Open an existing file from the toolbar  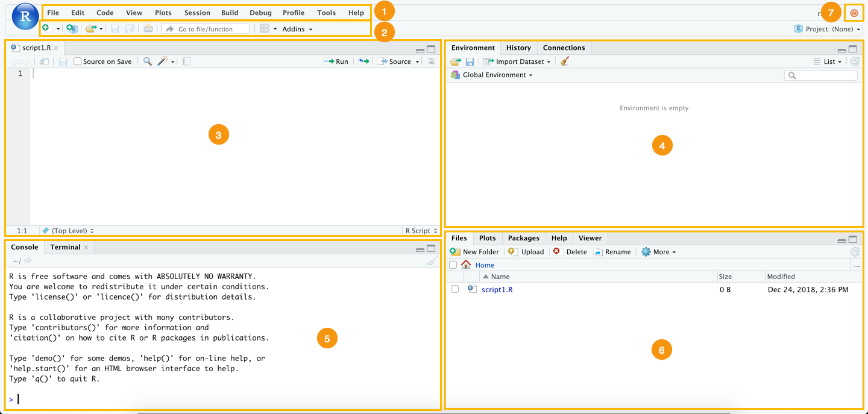click(92, 28)
